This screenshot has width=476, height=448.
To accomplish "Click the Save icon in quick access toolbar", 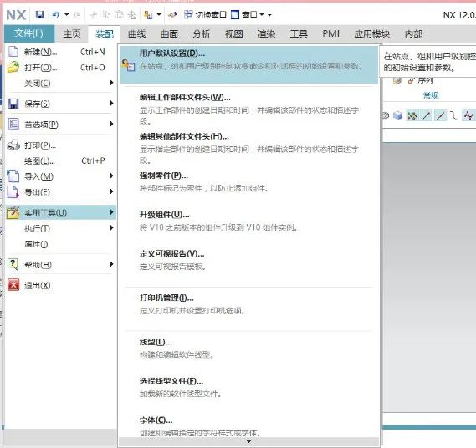I will tap(39, 14).
